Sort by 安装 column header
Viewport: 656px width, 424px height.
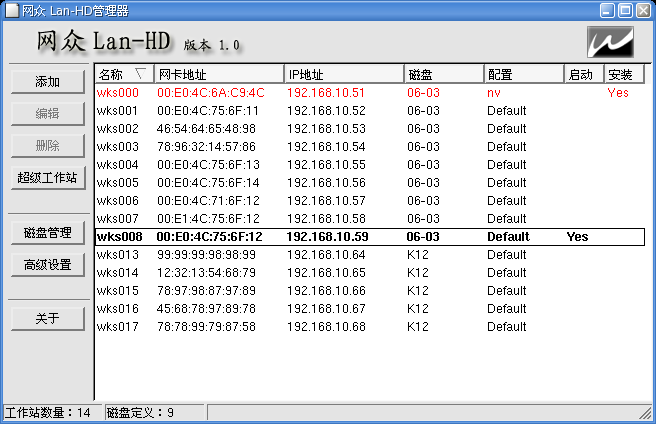[624, 75]
